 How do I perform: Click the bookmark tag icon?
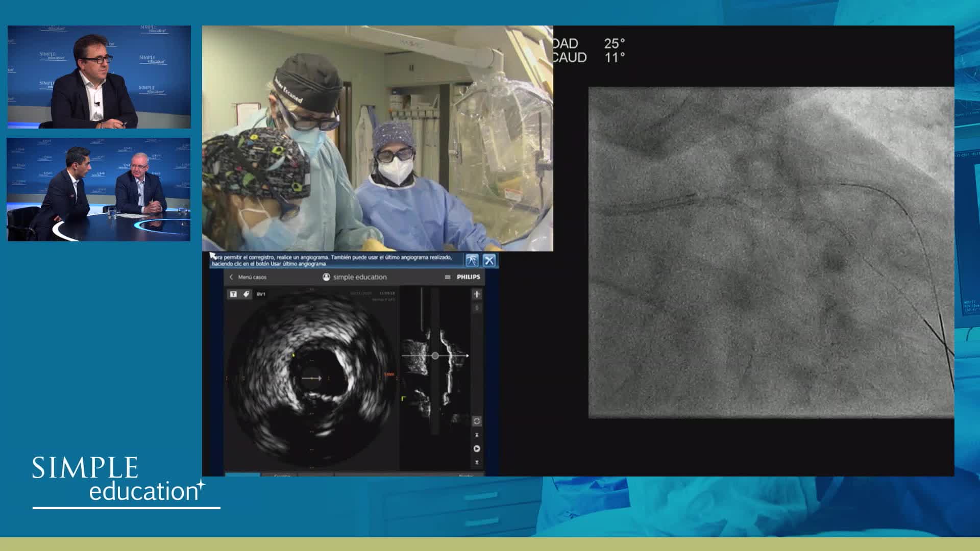click(x=246, y=294)
